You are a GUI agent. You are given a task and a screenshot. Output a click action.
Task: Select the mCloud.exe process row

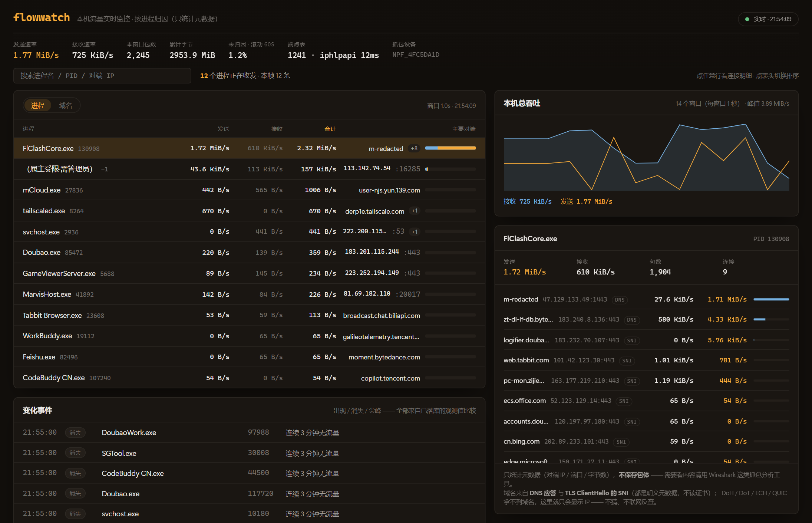pos(249,190)
